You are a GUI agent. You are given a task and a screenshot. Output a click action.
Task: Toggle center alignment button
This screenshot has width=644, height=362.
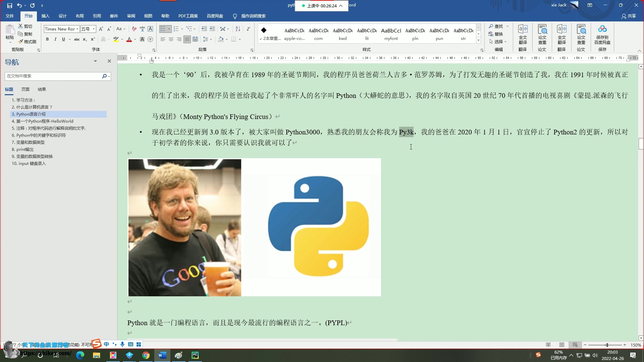[171, 39]
